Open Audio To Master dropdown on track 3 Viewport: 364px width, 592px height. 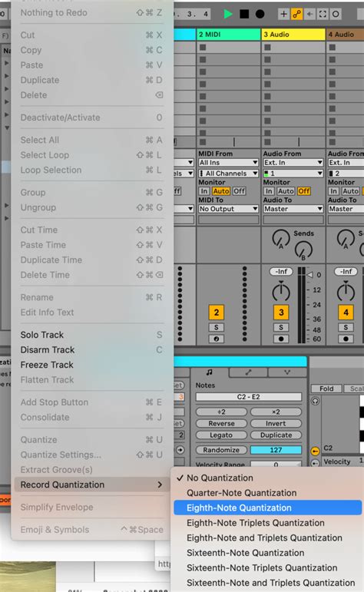(293, 209)
